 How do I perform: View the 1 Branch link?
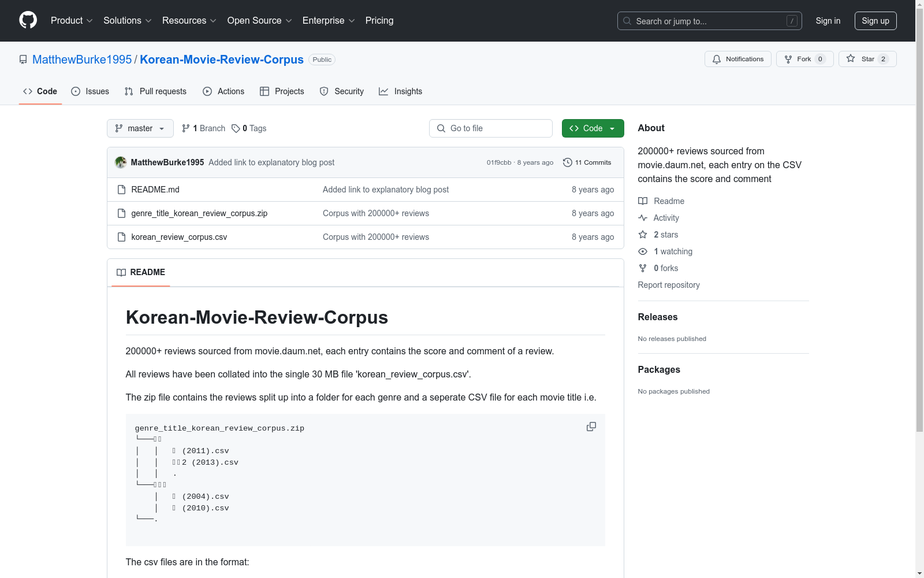(x=203, y=128)
